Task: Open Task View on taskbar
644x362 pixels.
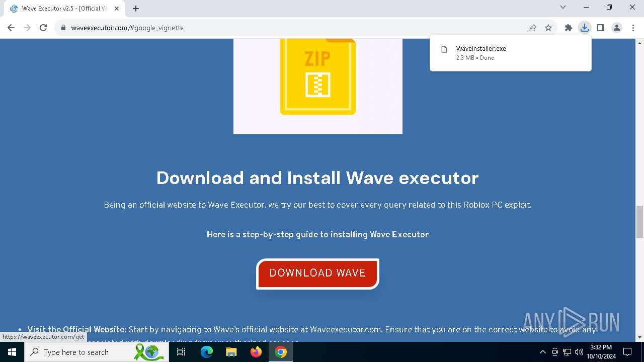Action: (181, 352)
